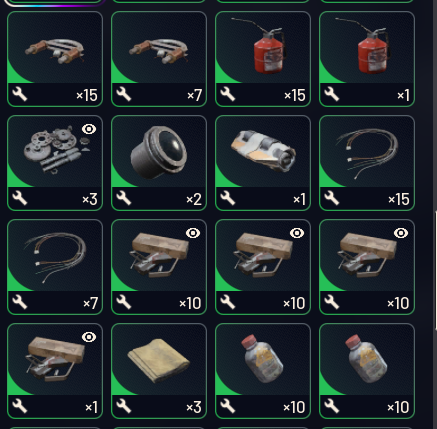Select the black dome lens item x2
This screenshot has height=429, width=437.
point(159,163)
